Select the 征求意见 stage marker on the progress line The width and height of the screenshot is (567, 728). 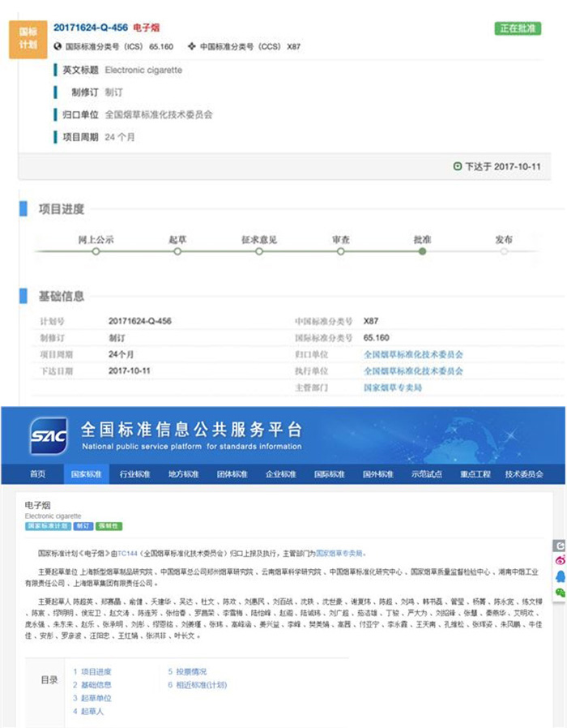pos(259,251)
